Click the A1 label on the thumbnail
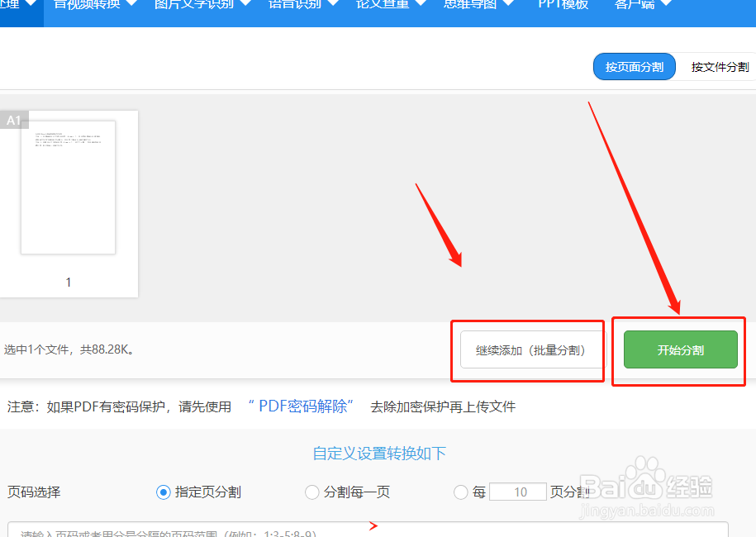Viewport: 756px width, 537px height. point(13,120)
